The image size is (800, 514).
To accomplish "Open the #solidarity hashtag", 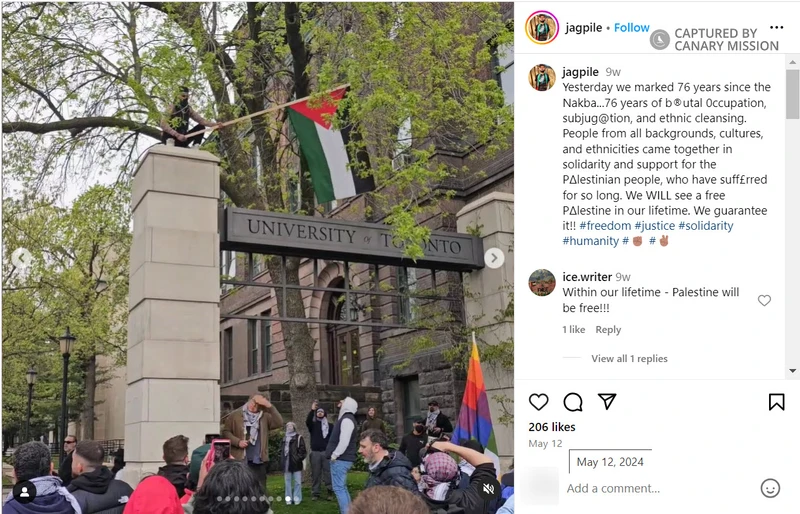I will point(706,226).
